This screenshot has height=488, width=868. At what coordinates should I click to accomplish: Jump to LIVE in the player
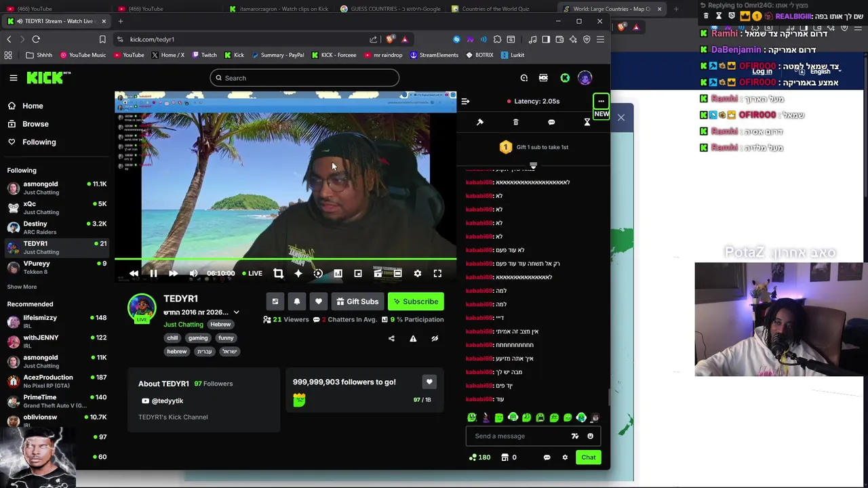[252, 273]
